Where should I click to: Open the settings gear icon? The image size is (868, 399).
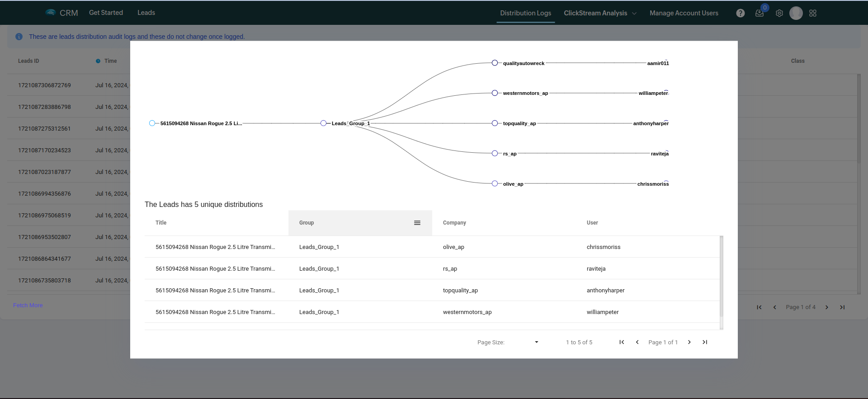point(779,13)
